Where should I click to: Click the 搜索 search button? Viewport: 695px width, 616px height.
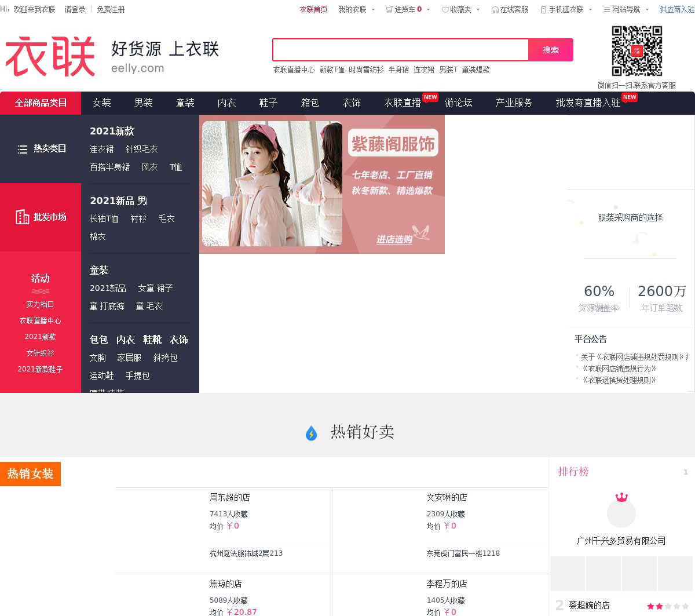click(x=551, y=50)
